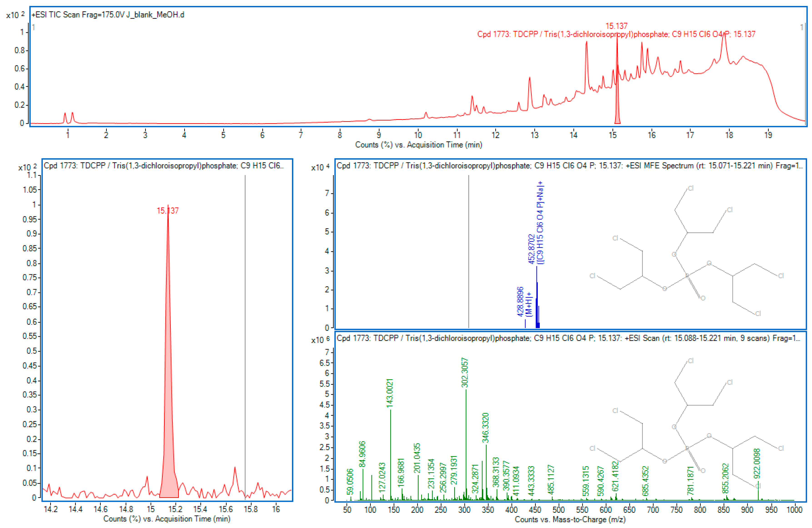Click the compound chromatogram pane title 'Cpd 1773: TDCPP'
812x528 pixels.
pos(163,166)
